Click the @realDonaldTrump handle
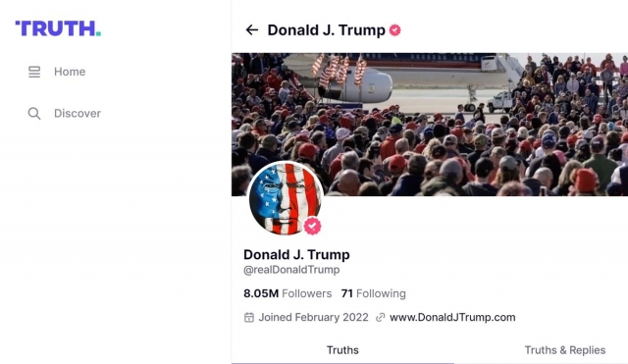Image resolution: width=628 pixels, height=364 pixels. (x=291, y=270)
